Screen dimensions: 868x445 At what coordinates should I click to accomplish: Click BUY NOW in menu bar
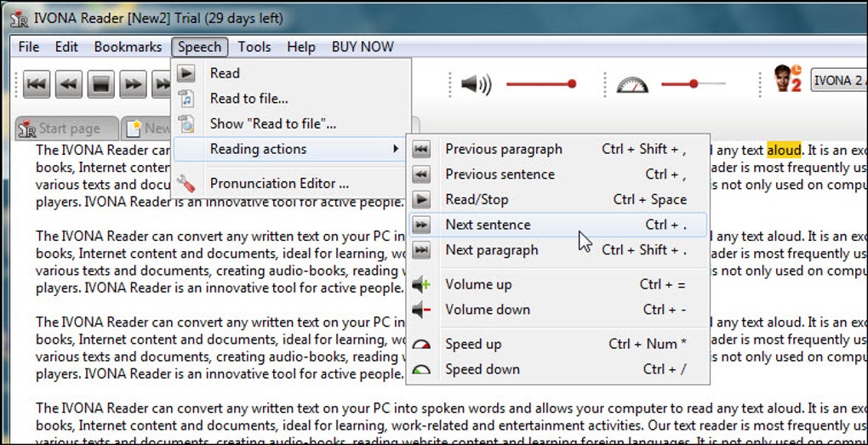(x=363, y=47)
